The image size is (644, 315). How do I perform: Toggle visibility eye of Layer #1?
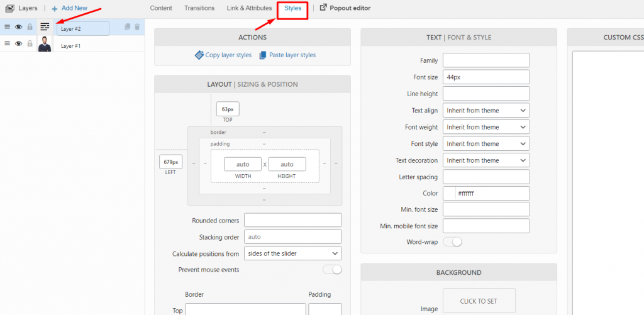point(18,43)
